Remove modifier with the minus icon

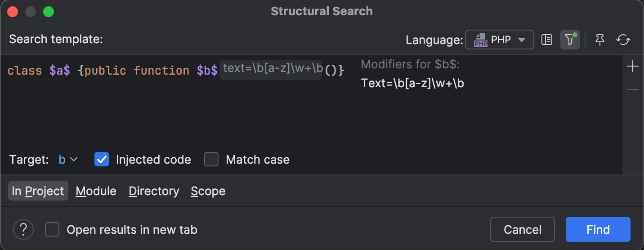coord(633,89)
